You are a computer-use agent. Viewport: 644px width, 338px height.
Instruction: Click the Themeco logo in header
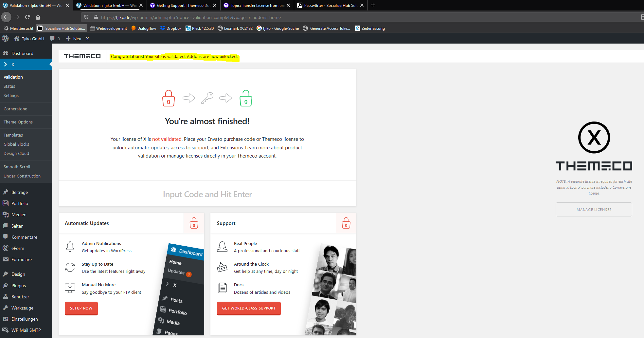tap(82, 56)
